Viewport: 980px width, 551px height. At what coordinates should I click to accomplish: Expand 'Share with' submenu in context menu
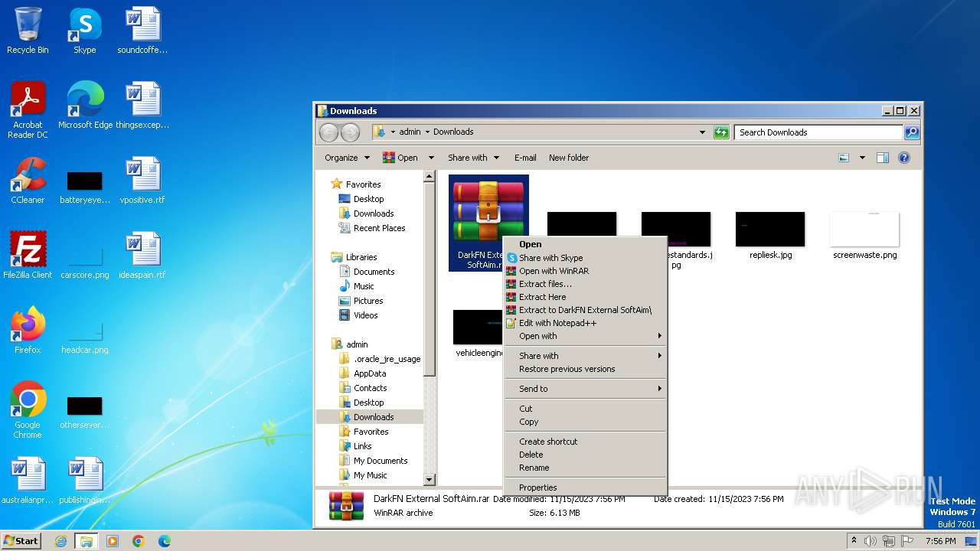tap(585, 356)
